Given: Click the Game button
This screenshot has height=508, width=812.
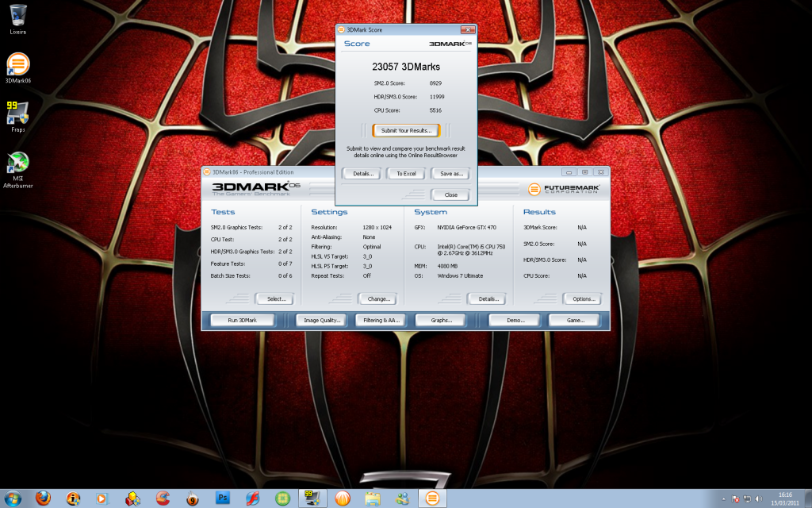Looking at the screenshot, I should [575, 321].
